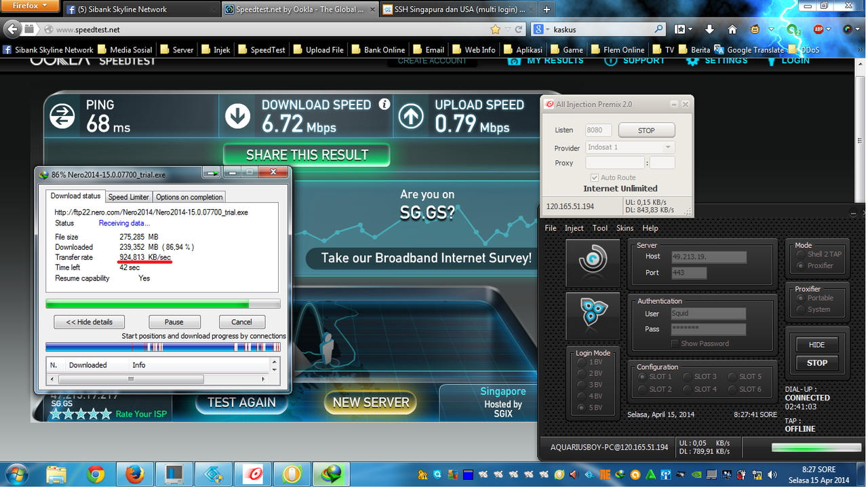Open the address bar history dropdown arrow

tap(509, 30)
